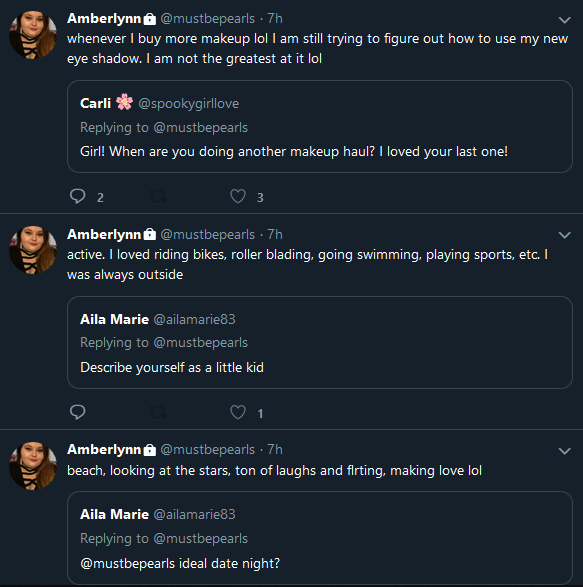View Amberlynn's avatar on beach tweet
The image size is (583, 587).
[x=33, y=466]
